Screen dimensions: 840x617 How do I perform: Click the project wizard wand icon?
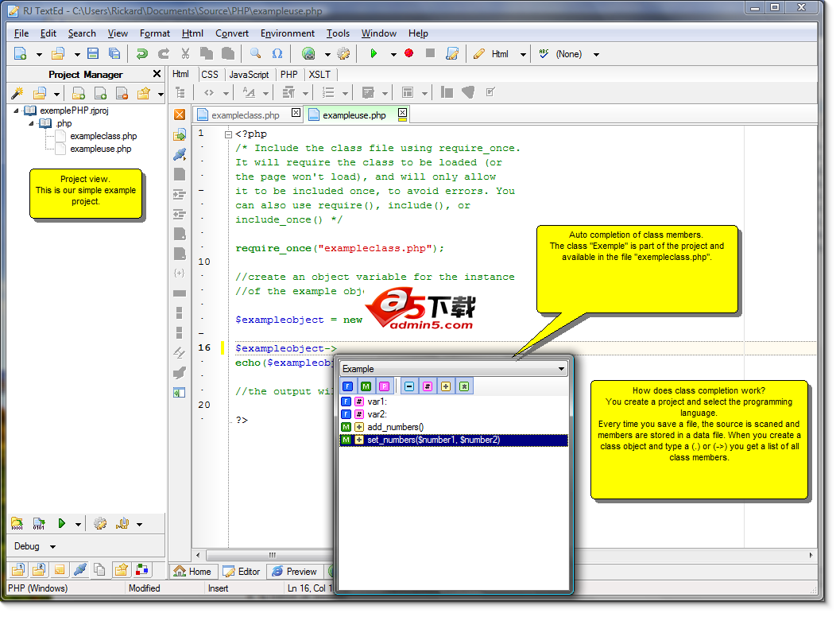tap(17, 94)
